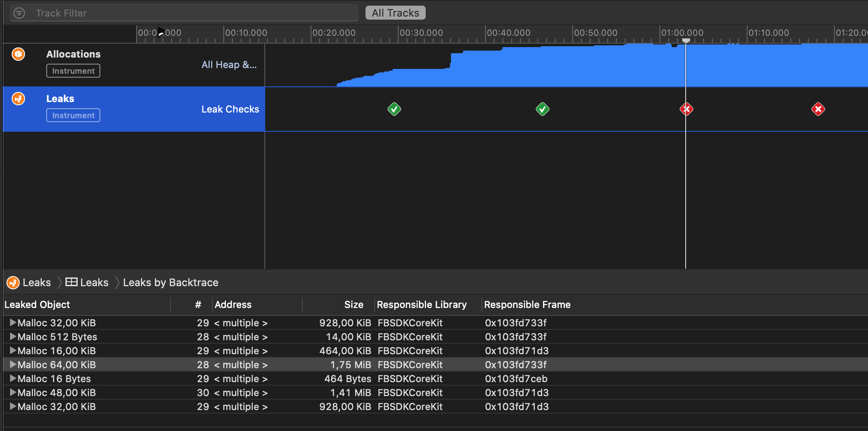This screenshot has width=868, height=431.
Task: Click the Leaks table icon in breadcrumb
Action: coord(71,282)
